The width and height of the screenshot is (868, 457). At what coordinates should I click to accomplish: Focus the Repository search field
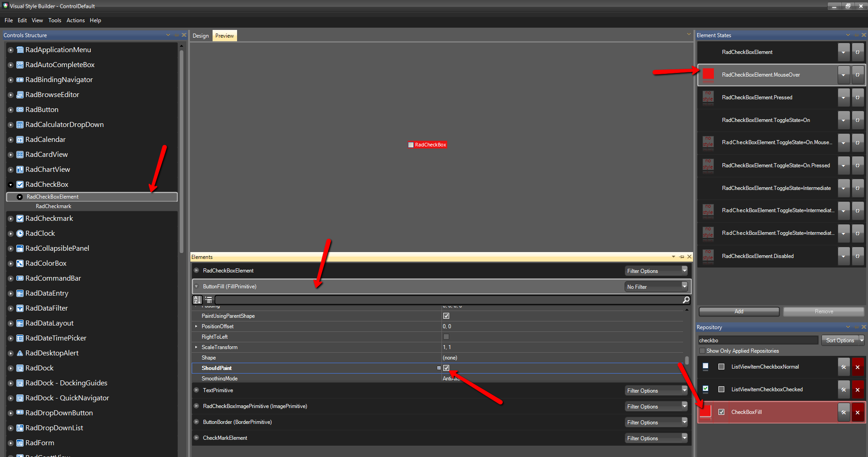pyautogui.click(x=758, y=340)
